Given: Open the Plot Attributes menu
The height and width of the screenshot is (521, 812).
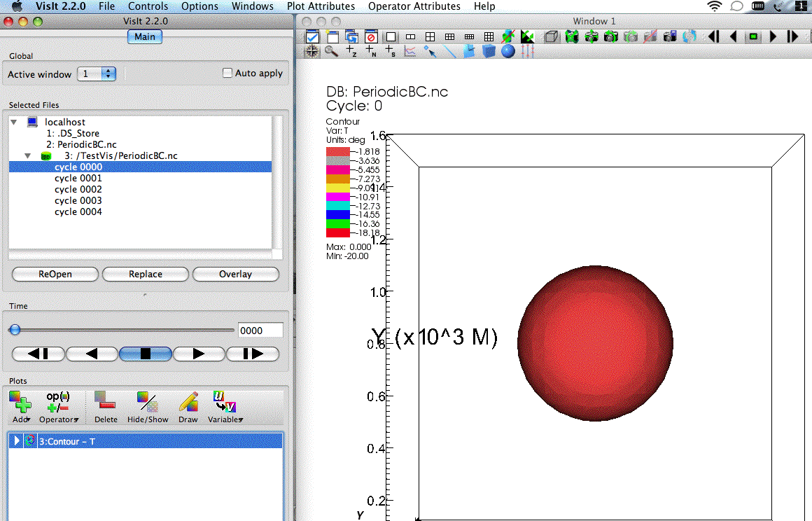Looking at the screenshot, I should (x=321, y=6).
